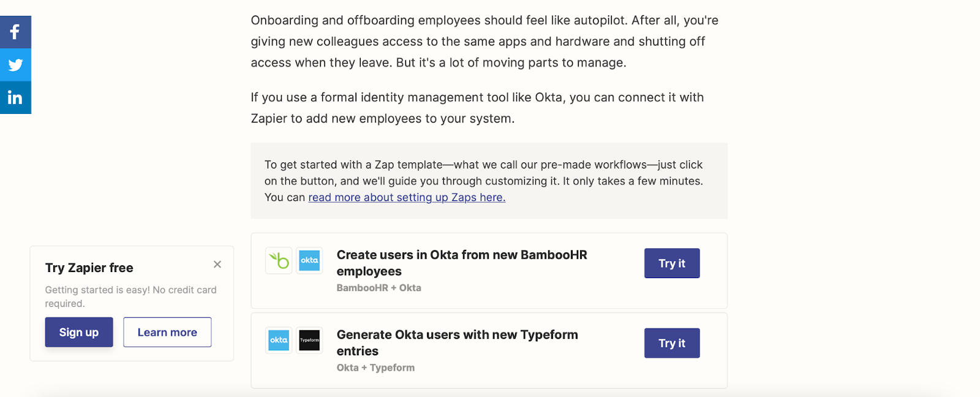Dismiss the Try Zapier free popup

217,265
